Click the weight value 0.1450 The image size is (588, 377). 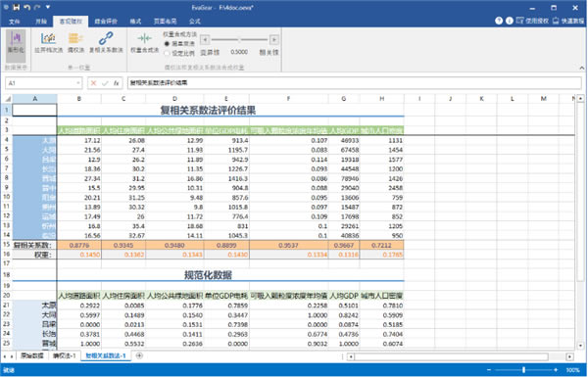(79, 255)
